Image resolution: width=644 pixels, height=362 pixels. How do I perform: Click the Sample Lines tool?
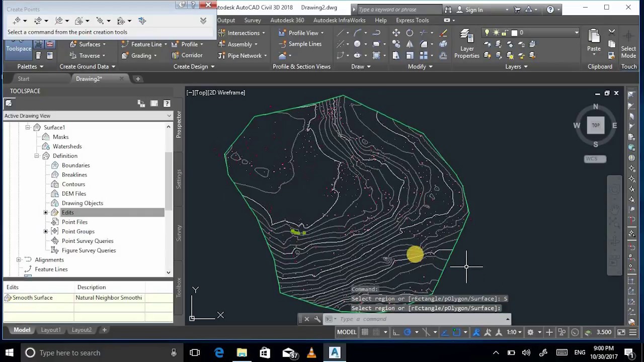pos(300,44)
